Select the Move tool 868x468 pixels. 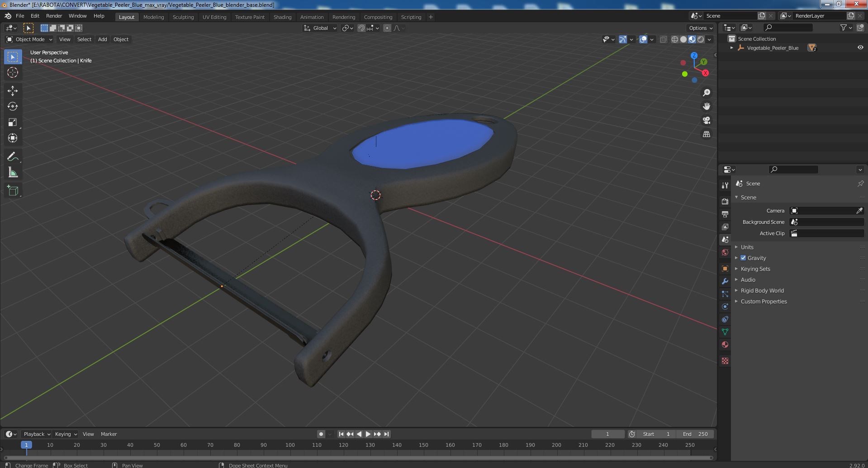point(13,91)
